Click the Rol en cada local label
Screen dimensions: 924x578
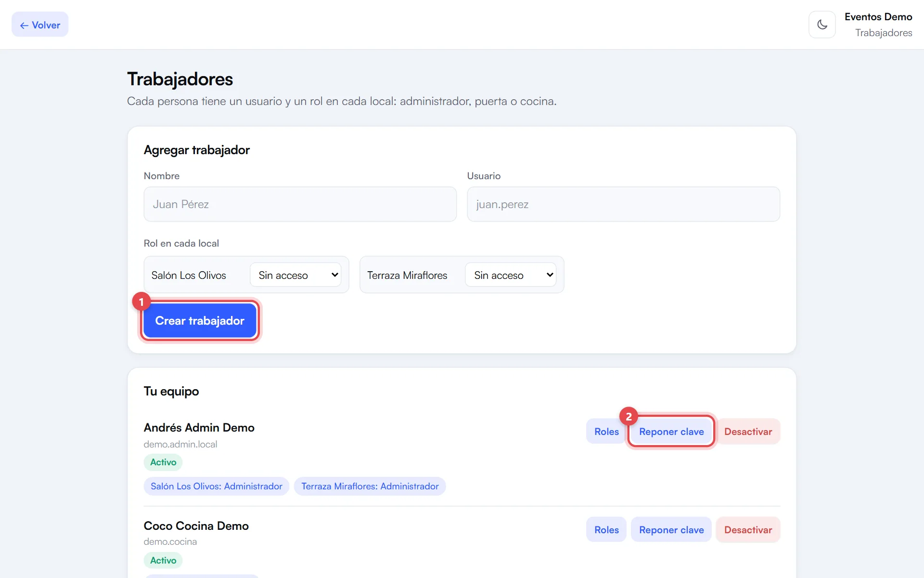[x=181, y=243]
